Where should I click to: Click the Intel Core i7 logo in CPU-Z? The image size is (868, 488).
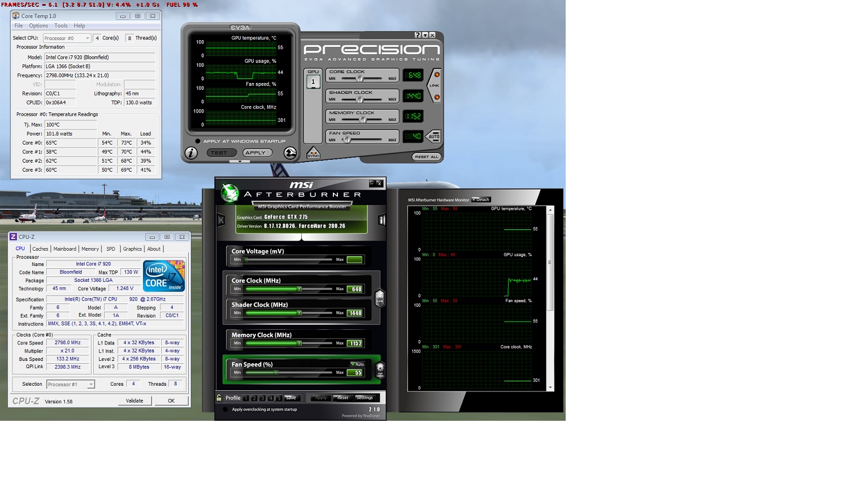point(164,276)
